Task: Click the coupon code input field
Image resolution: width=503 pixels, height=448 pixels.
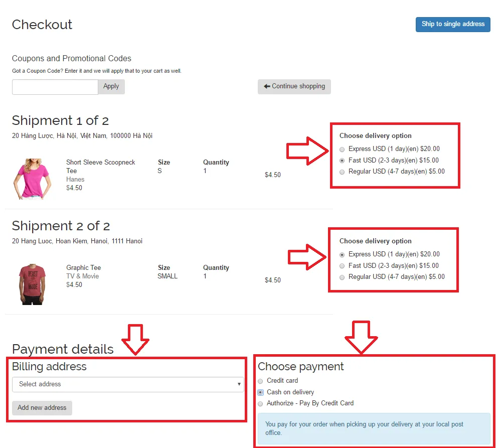Action: pos(55,87)
